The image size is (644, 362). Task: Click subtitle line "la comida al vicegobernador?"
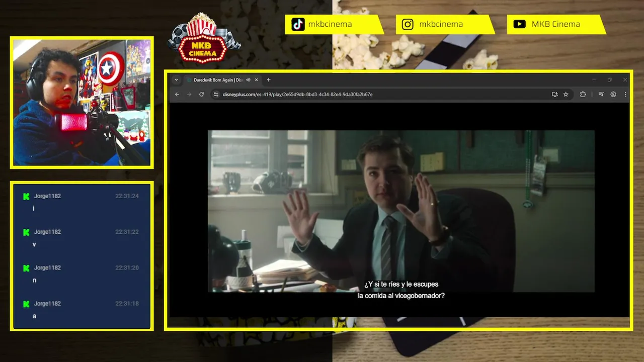click(401, 296)
